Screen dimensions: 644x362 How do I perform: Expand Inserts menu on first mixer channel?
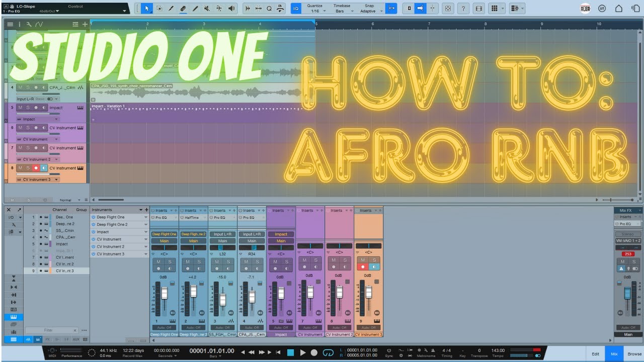click(171, 210)
